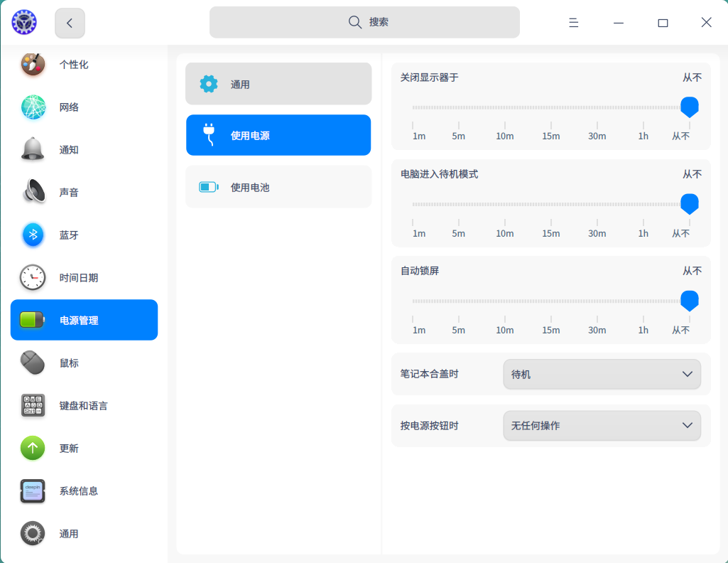The width and height of the screenshot is (728, 563).
Task: Click the 键盘和语言 label in sidebar
Action: (83, 405)
